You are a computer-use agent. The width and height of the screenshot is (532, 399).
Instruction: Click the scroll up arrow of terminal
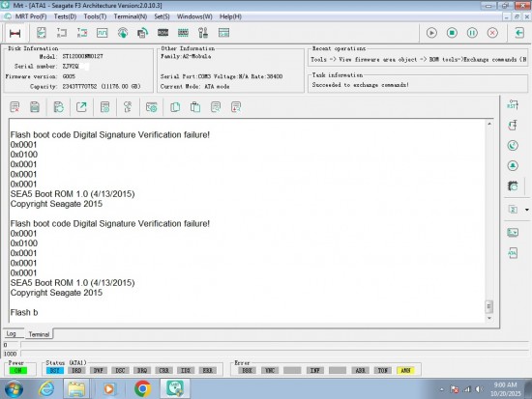click(x=489, y=124)
